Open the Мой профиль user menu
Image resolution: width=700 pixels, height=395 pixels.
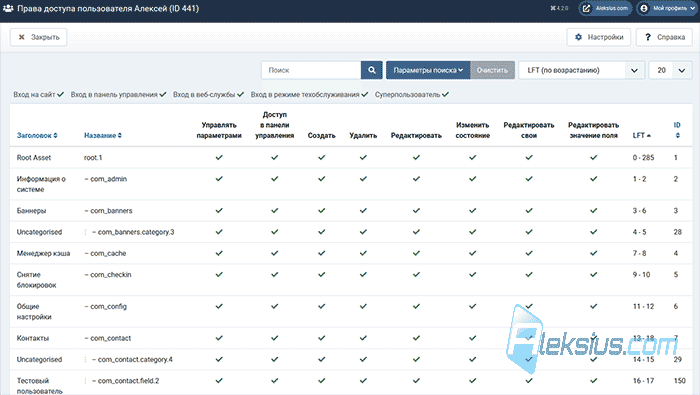coord(668,8)
